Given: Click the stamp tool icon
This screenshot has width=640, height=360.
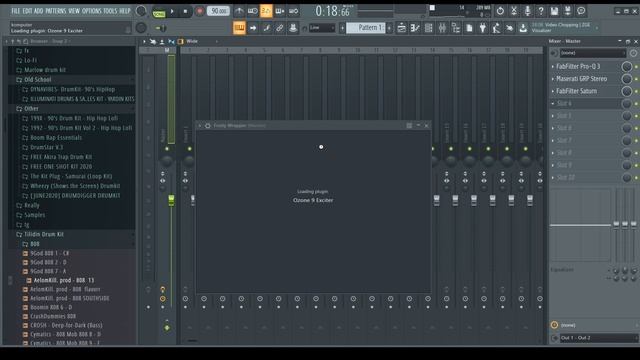Looking at the screenshot, I should 293,28.
